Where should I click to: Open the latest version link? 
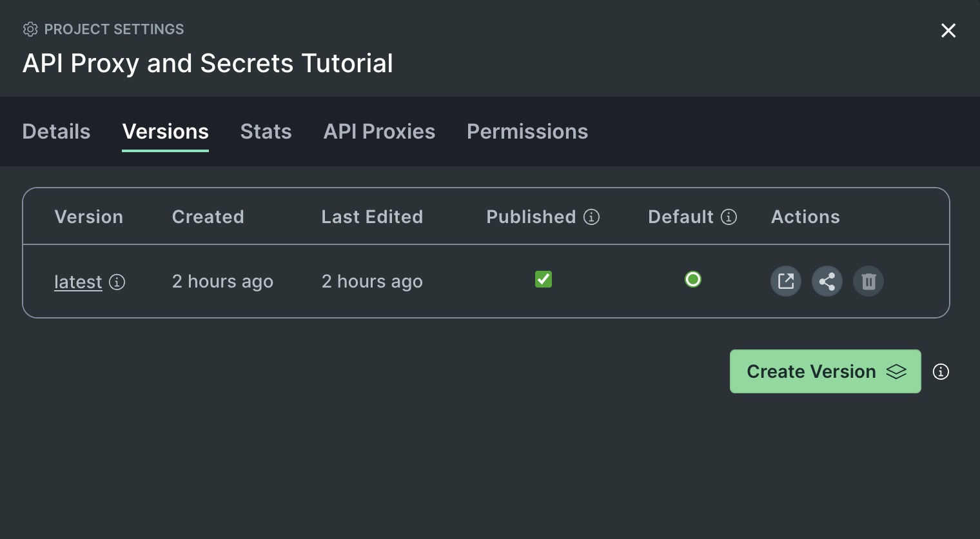(x=78, y=282)
